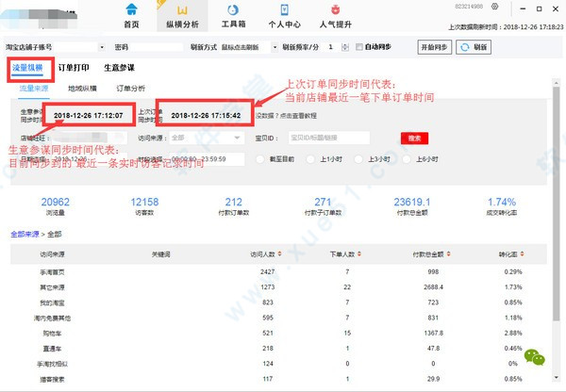566x392 pixels.
Task: Click the 手淘找相似 source row
Action: click(x=278, y=364)
